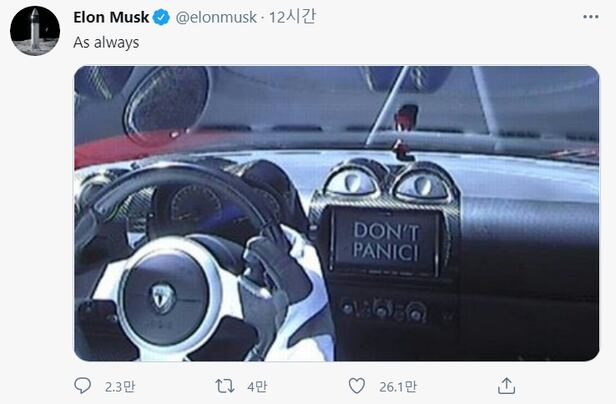Click the blue verified badge

coord(161,17)
